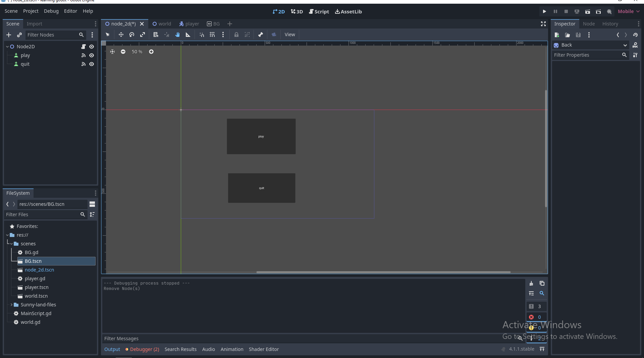Toggle visibility of the play node
The image size is (644, 358).
[92, 55]
